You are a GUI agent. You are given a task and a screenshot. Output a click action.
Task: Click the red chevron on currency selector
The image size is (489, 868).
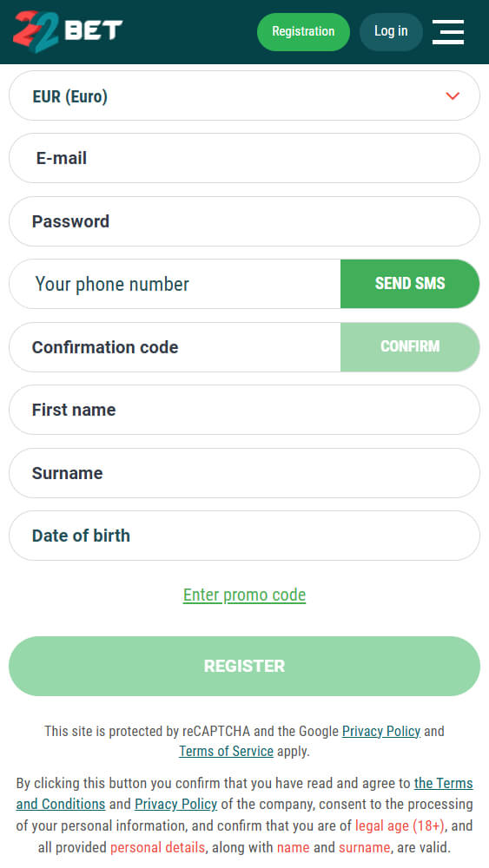[453, 95]
